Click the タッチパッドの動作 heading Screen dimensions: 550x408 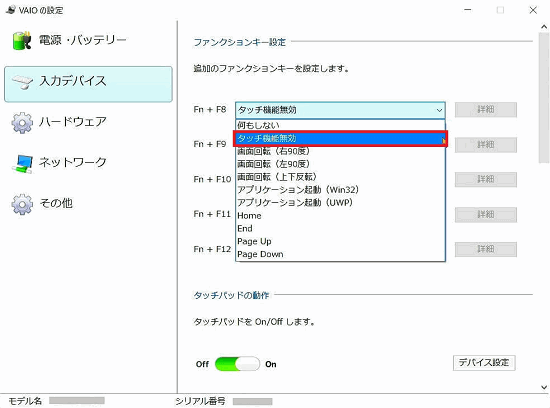[x=232, y=295]
